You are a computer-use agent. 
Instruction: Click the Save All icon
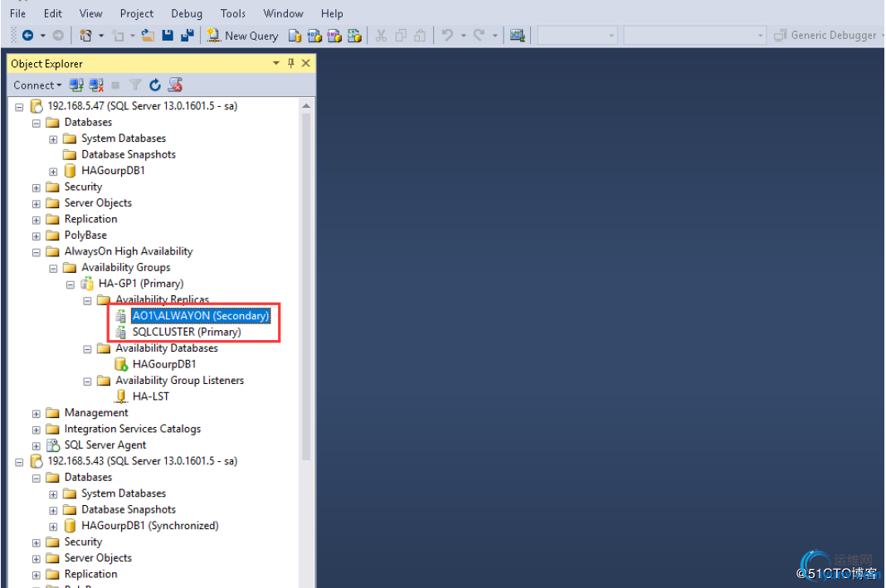point(187,35)
